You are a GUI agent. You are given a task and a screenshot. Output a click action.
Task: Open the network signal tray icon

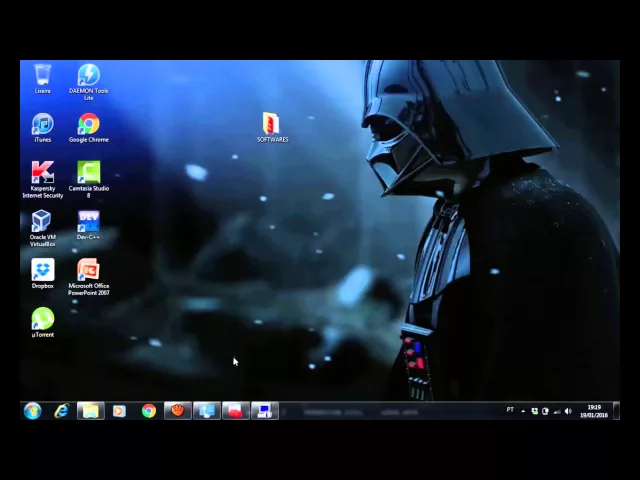[557, 411]
